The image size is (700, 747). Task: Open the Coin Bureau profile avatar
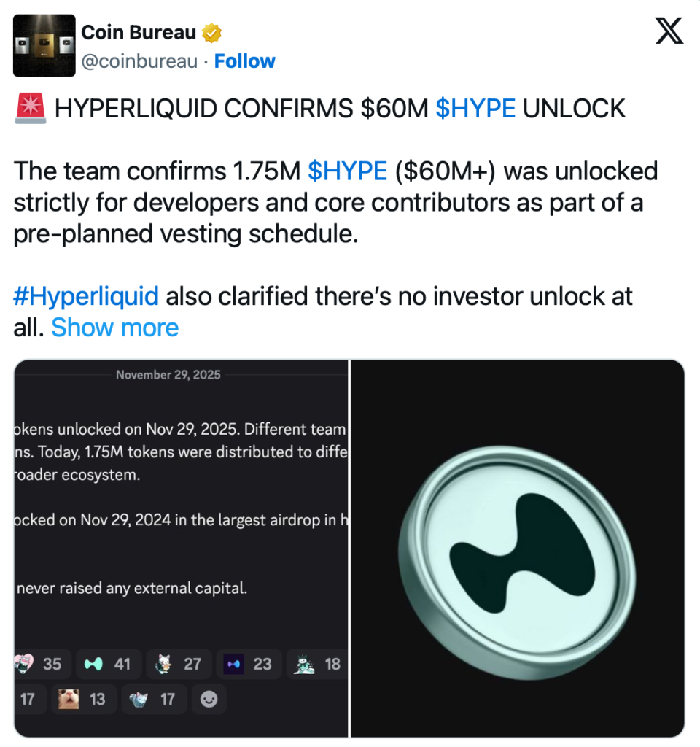44,45
